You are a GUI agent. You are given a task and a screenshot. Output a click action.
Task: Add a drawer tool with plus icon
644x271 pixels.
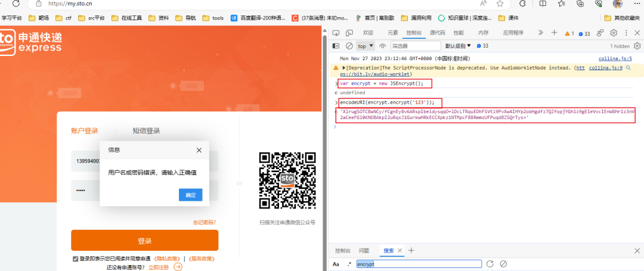[x=411, y=251]
